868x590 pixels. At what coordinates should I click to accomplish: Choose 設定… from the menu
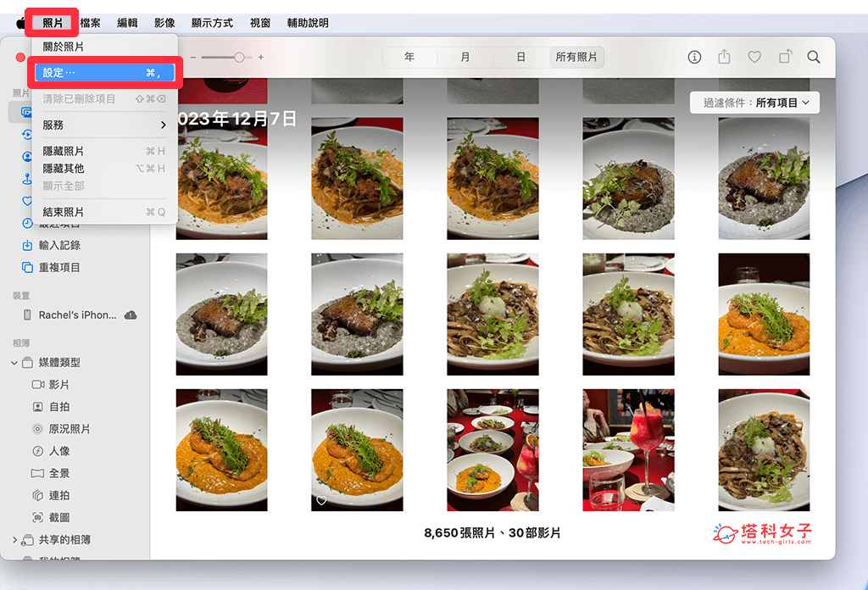pos(104,73)
